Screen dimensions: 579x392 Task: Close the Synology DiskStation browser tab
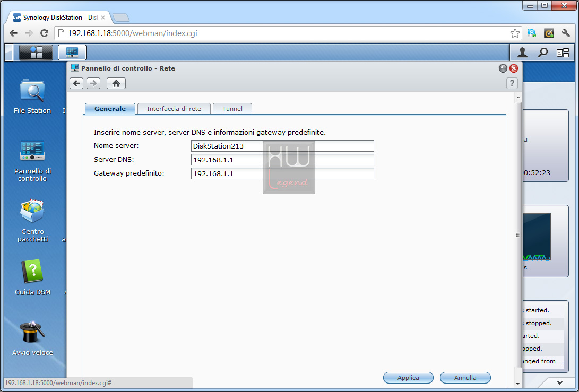click(102, 18)
